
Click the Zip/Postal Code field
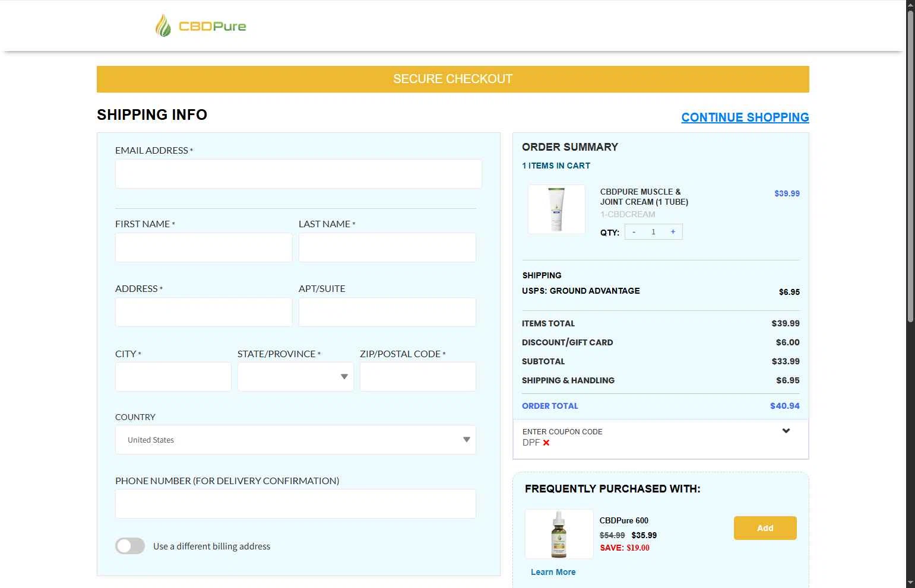[x=418, y=377]
